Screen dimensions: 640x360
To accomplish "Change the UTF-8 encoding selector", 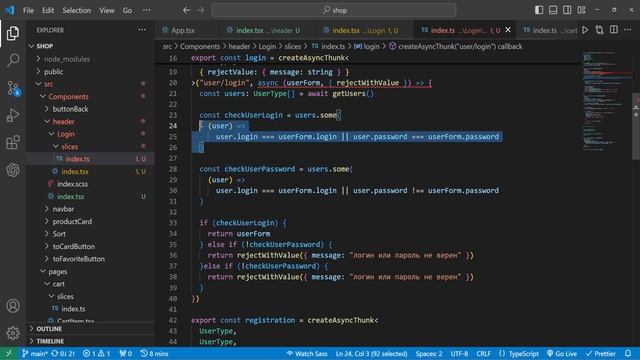I will pyautogui.click(x=459, y=353).
